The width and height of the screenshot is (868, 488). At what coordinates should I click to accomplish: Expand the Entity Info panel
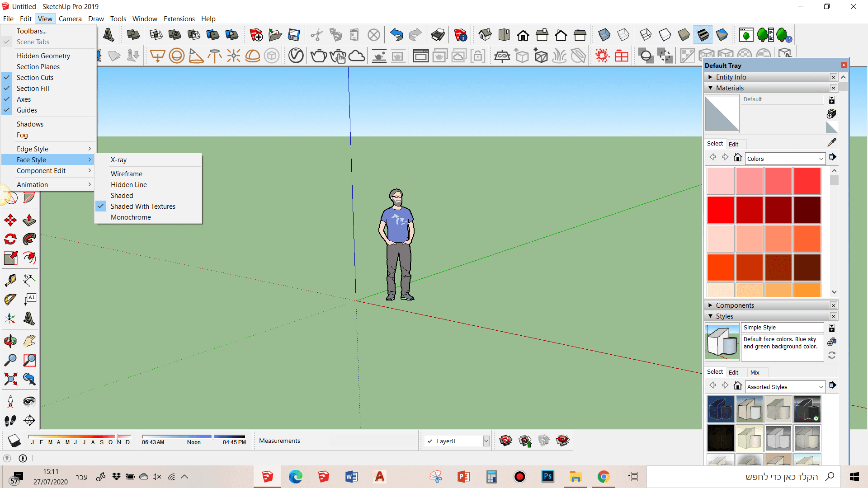(x=731, y=77)
